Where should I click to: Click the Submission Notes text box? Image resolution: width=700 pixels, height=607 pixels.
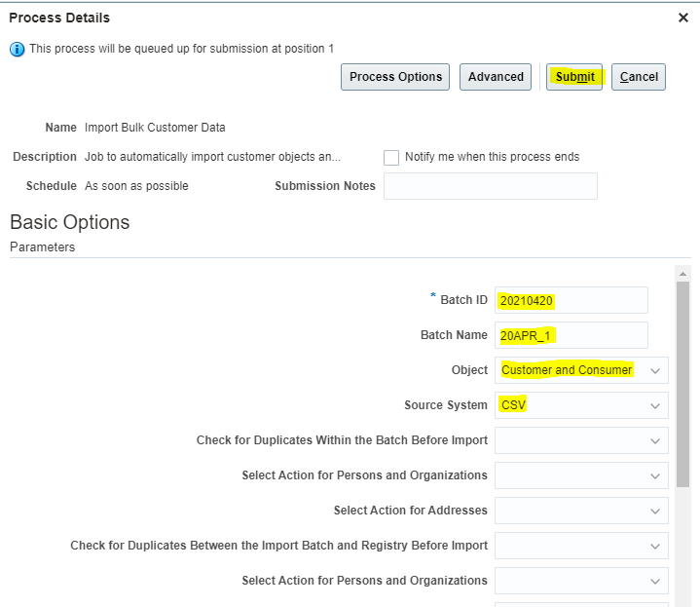(x=490, y=186)
